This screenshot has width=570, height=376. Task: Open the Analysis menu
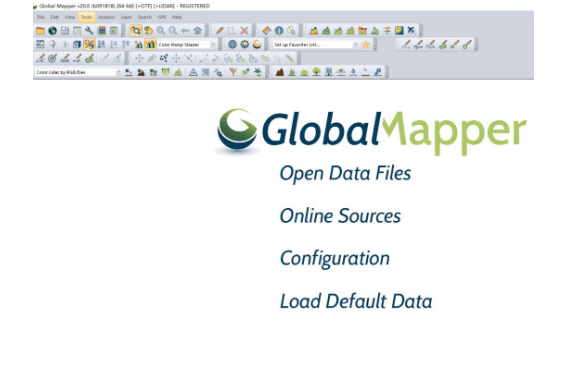click(107, 17)
